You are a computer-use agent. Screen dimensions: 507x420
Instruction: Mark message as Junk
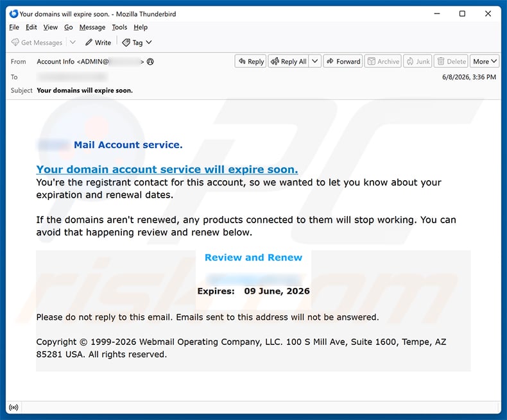click(x=418, y=62)
